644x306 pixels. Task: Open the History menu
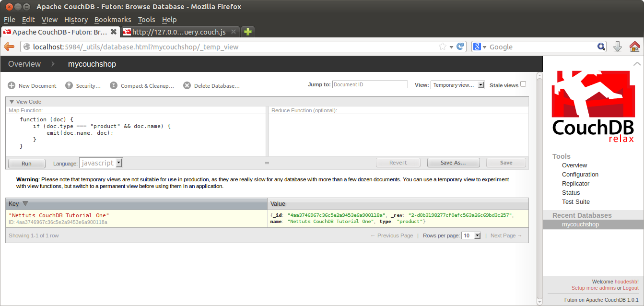pos(76,20)
